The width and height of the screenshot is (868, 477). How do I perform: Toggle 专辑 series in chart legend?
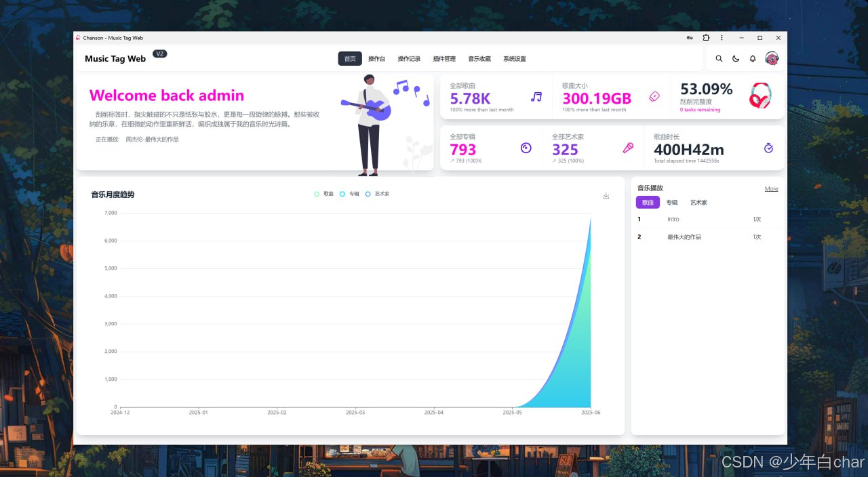[x=350, y=194]
